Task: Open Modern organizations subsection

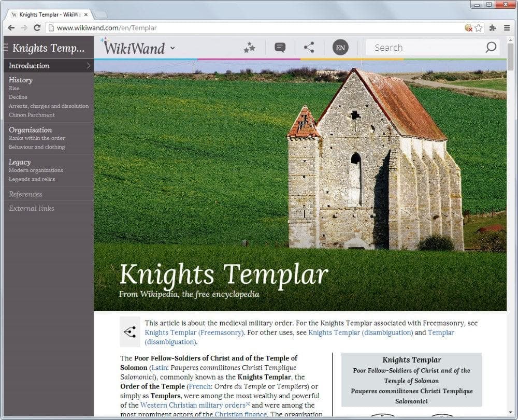Action: tap(36, 170)
